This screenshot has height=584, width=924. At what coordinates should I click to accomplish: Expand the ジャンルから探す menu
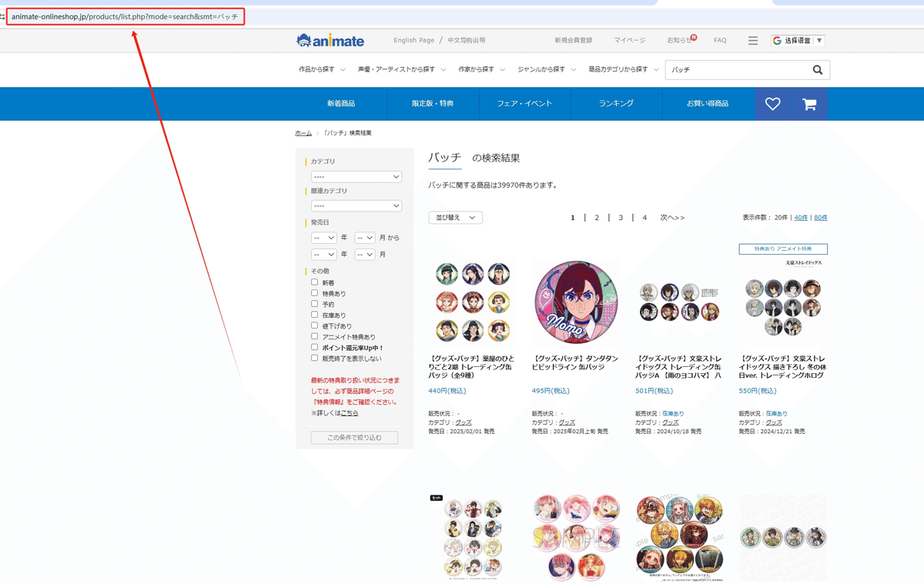pyautogui.click(x=547, y=69)
